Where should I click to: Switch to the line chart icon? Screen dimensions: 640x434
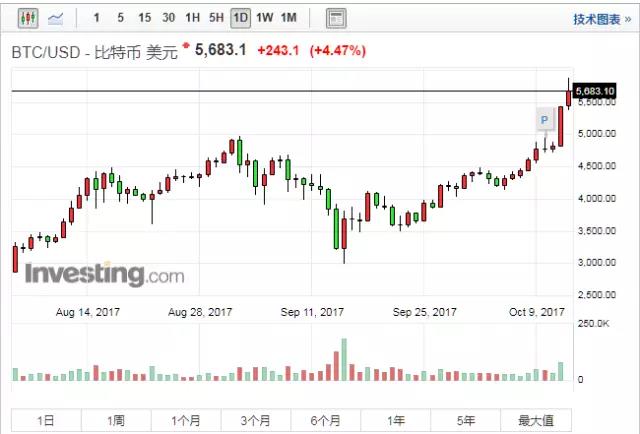point(56,18)
